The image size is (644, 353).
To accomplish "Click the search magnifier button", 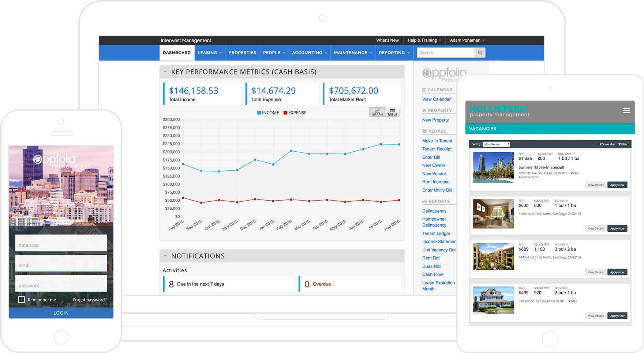I will coord(480,53).
